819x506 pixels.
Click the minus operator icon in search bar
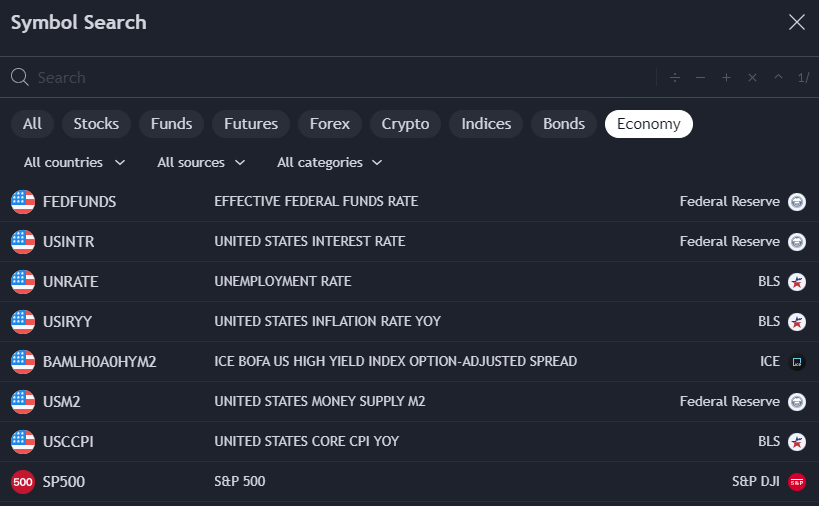(700, 78)
